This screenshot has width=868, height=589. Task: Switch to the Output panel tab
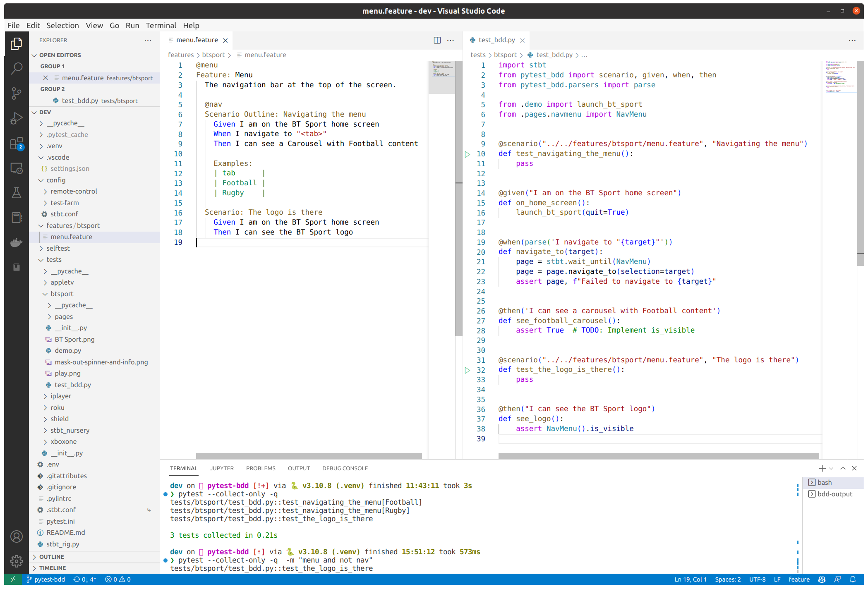point(299,468)
